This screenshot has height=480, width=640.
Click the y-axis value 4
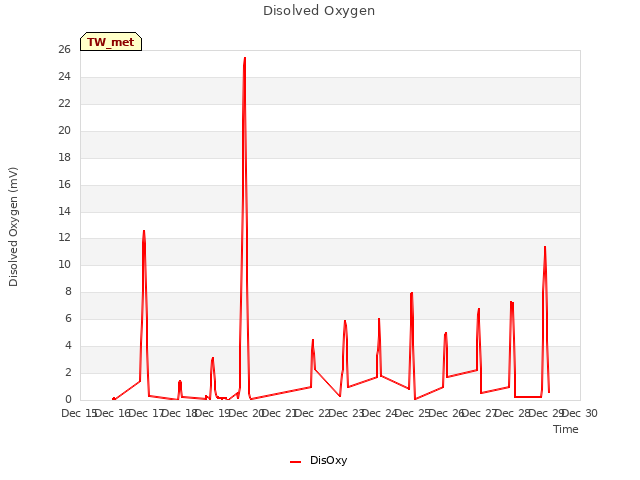click(68, 345)
